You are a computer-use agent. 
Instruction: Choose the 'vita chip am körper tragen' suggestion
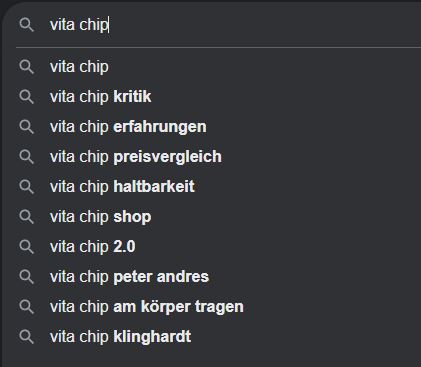coord(218,307)
